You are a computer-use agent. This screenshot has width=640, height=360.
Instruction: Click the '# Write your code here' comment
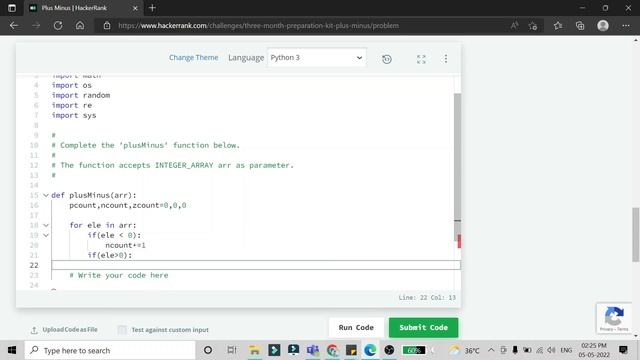119,275
